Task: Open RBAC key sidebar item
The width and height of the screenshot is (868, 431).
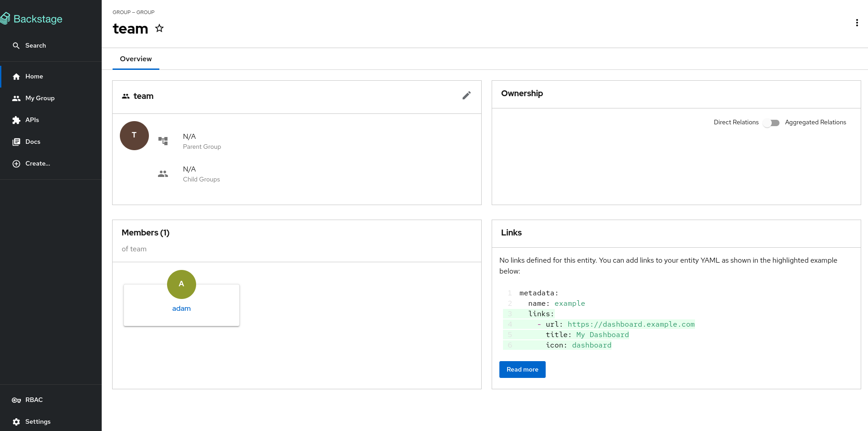Action: pos(17,400)
